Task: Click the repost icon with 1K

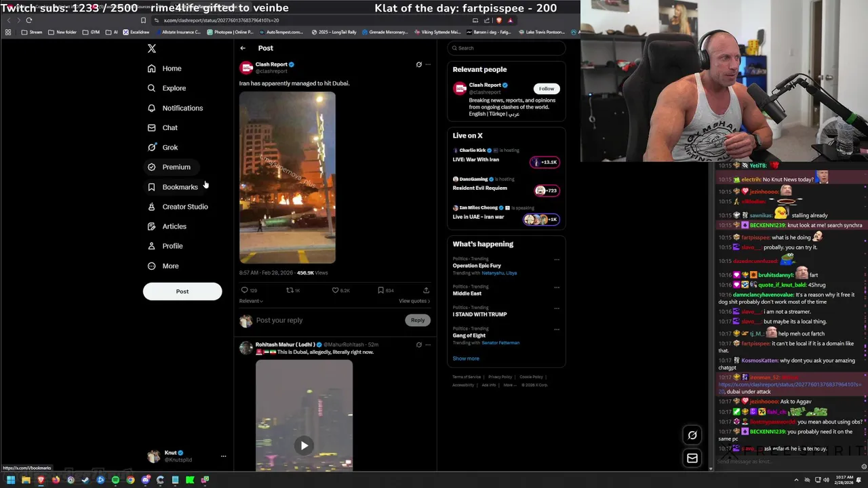Action: pos(290,290)
